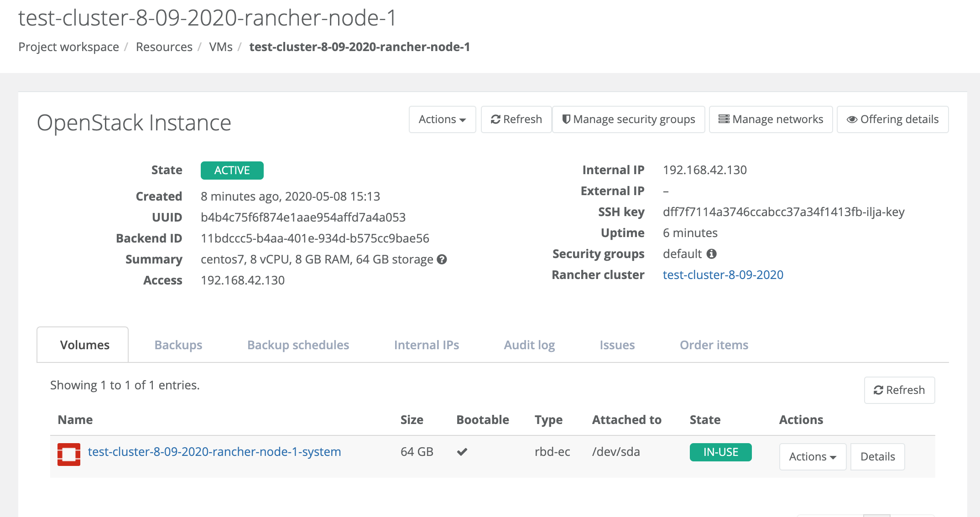Screen dimensions: 980x517
Task: Open the Backup schedules tab
Action: pos(298,345)
